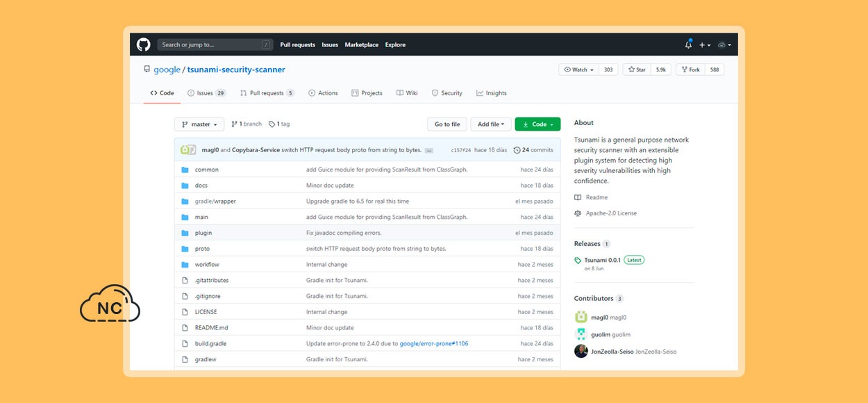Open the README.md file
868x403 pixels.
[212, 328]
